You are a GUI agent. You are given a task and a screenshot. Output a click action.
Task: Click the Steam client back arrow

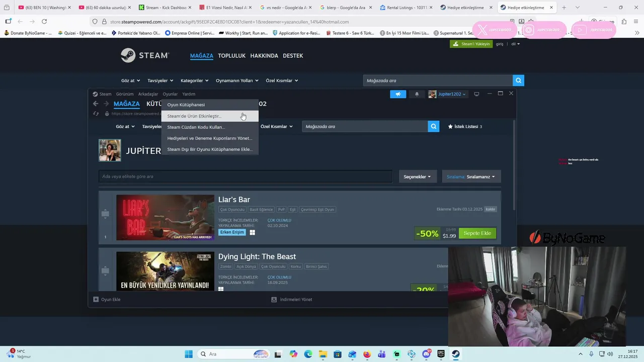coord(96,104)
